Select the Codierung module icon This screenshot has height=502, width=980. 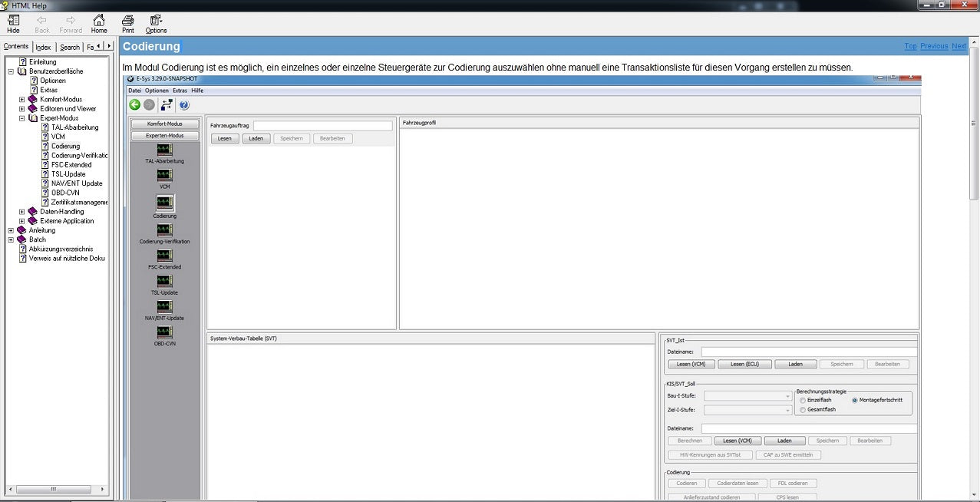pos(164,203)
